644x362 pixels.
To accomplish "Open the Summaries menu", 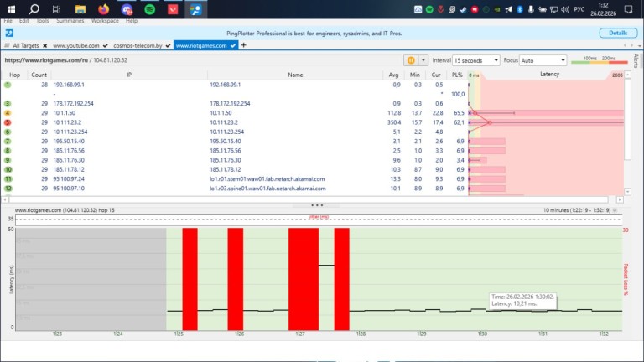I will 70,20.
